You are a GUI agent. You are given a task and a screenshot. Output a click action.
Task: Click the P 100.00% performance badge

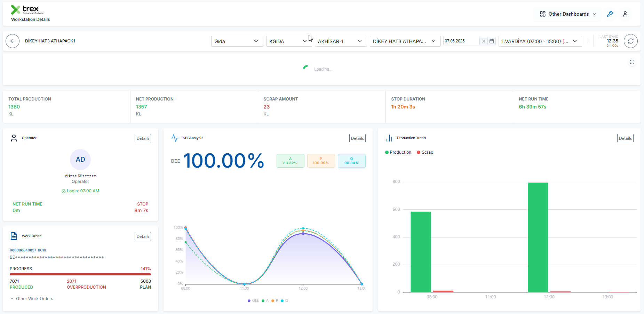click(x=321, y=161)
